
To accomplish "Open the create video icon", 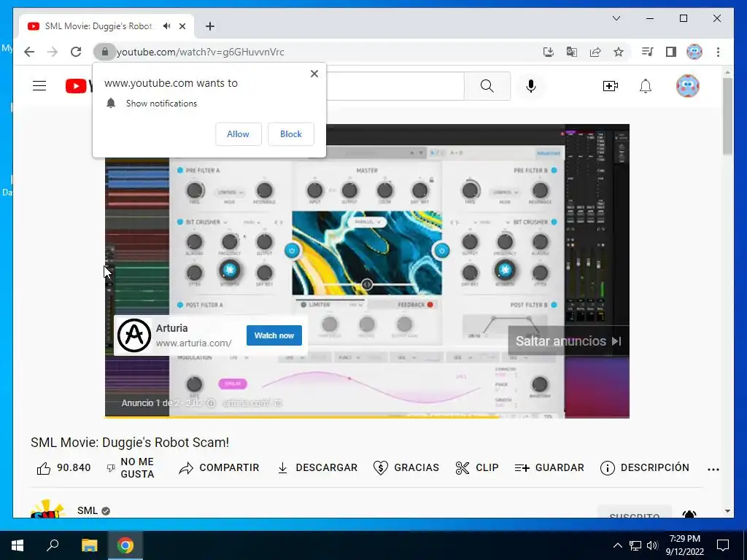I will tap(611, 86).
